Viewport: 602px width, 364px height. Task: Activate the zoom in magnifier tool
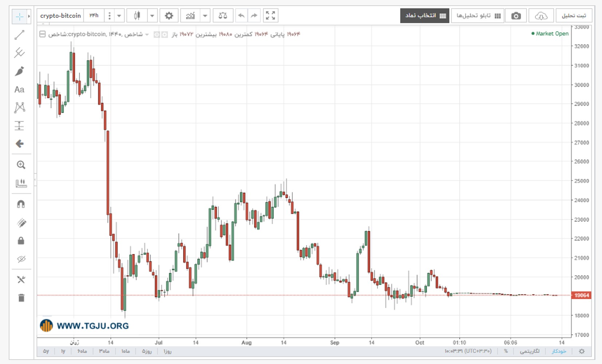point(21,165)
